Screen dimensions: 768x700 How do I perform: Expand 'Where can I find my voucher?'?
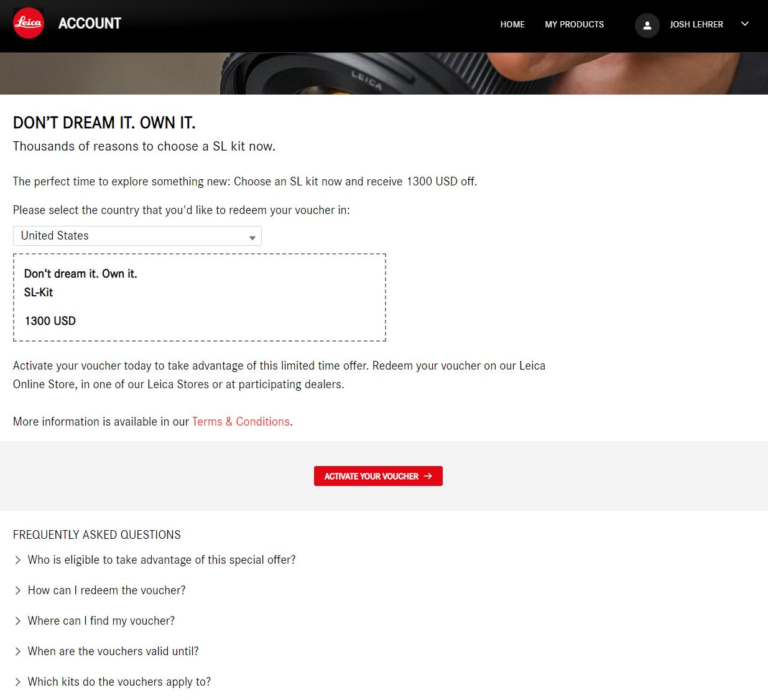(x=95, y=621)
